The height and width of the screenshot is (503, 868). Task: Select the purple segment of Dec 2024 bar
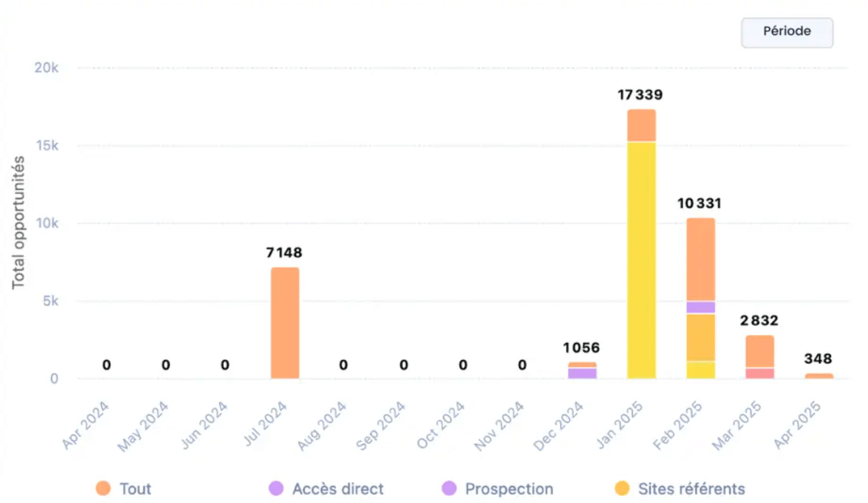582,373
